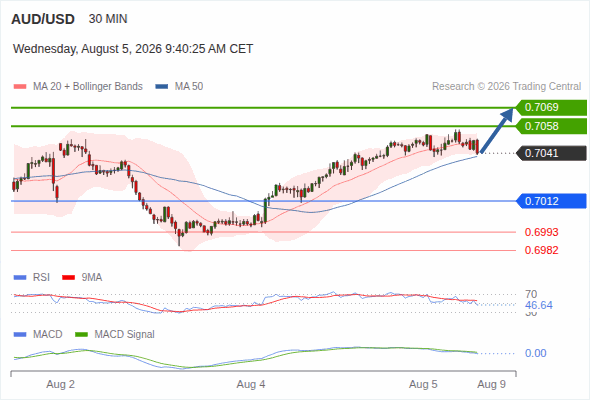Click the Aug 2 date axis marker
This screenshot has width=590, height=400.
coord(61,384)
